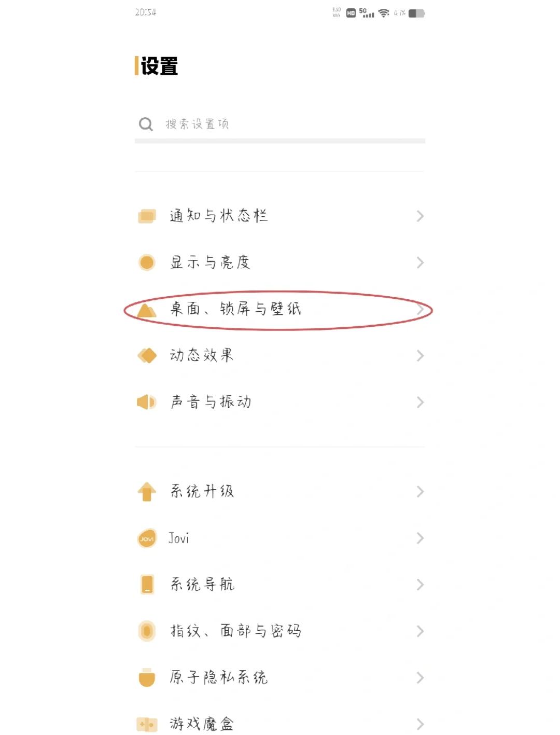Select the 原子隐私系统 privacy icon
The width and height of the screenshot is (560, 735).
point(147,677)
